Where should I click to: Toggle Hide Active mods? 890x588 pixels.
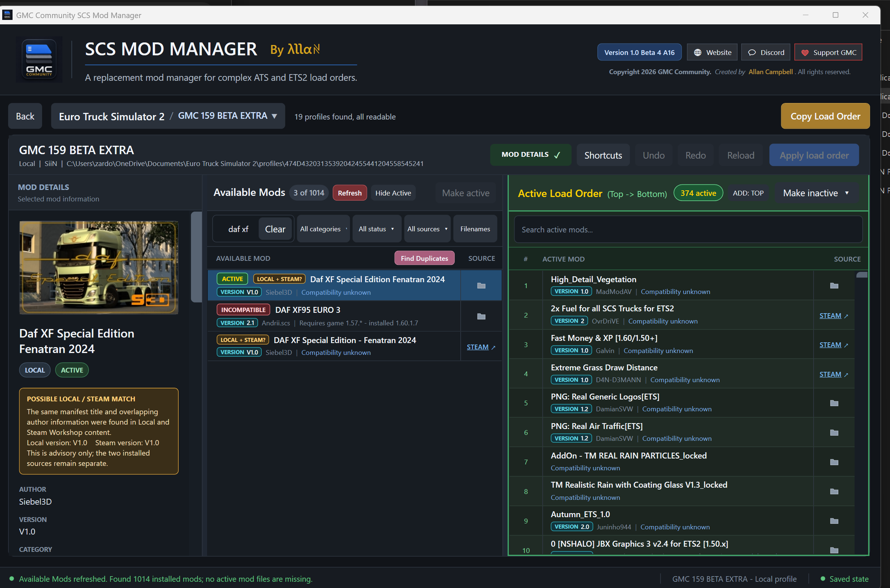point(393,193)
